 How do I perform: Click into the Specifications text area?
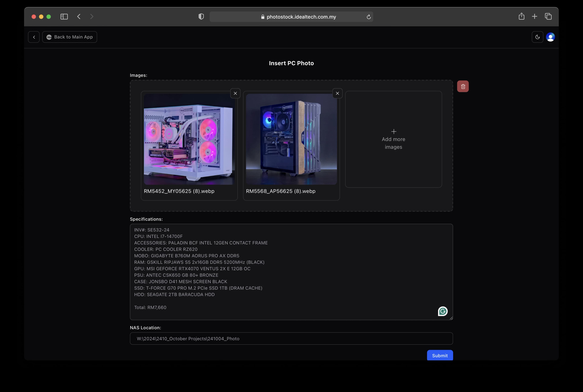pyautogui.click(x=291, y=272)
